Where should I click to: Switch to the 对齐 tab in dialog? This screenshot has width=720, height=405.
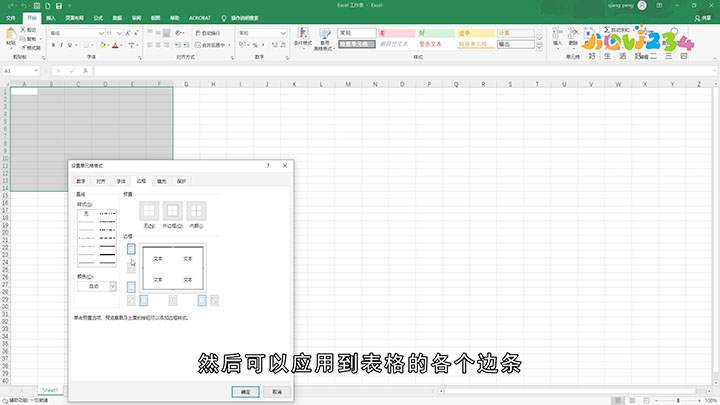[101, 181]
